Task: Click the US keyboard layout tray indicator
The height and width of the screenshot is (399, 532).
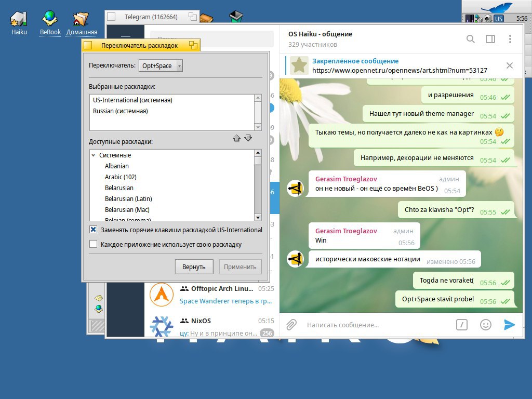Action: (x=499, y=19)
